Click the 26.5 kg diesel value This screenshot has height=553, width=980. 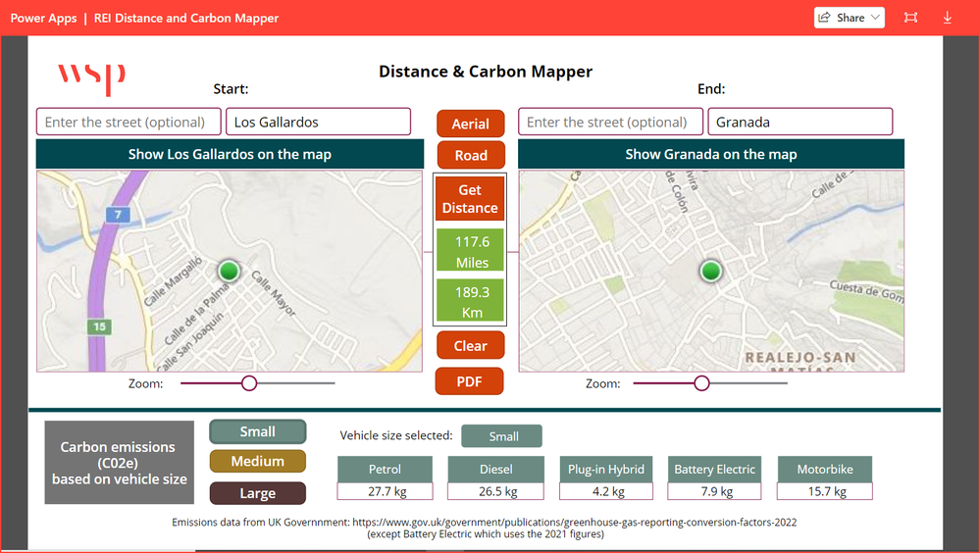495,491
